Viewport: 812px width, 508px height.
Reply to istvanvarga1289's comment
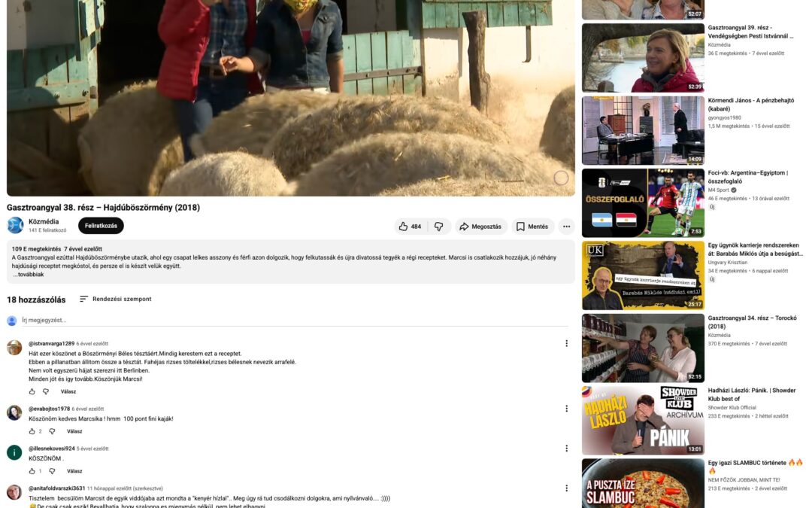click(x=68, y=392)
